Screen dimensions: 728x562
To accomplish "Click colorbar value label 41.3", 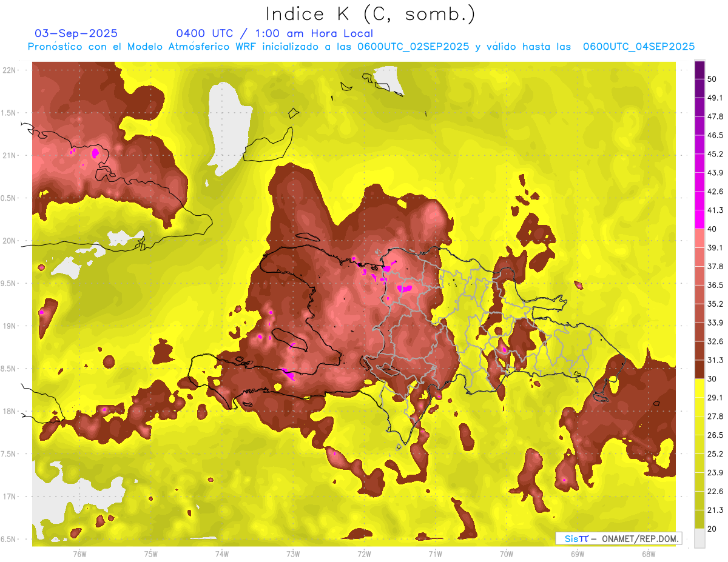I will coord(715,210).
